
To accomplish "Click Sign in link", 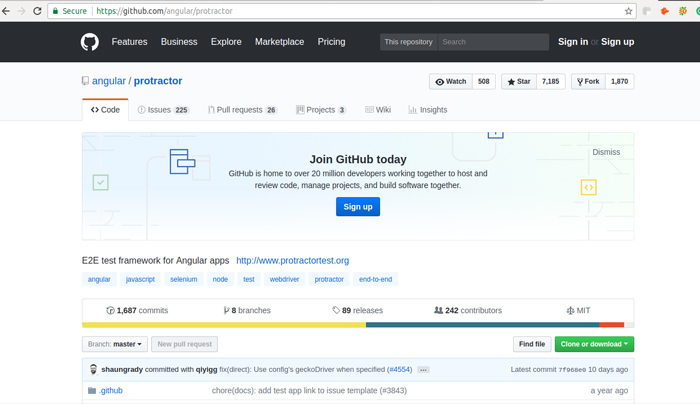I will coord(573,42).
